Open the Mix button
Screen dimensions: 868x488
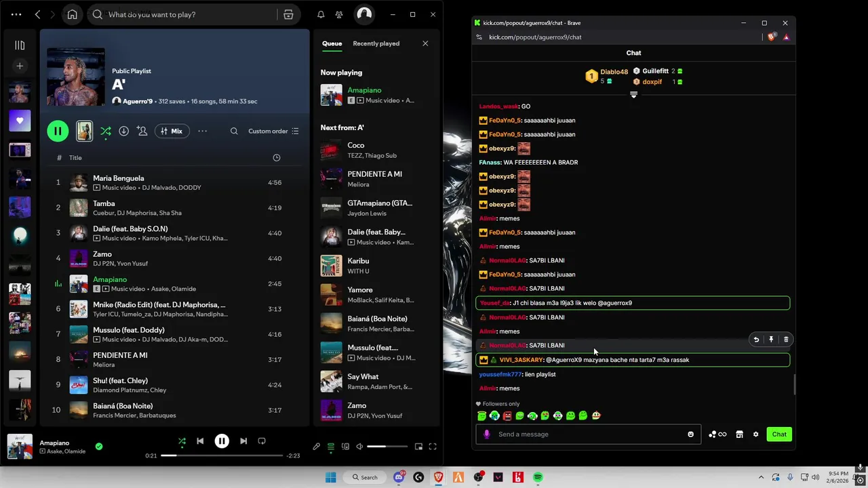tap(172, 131)
